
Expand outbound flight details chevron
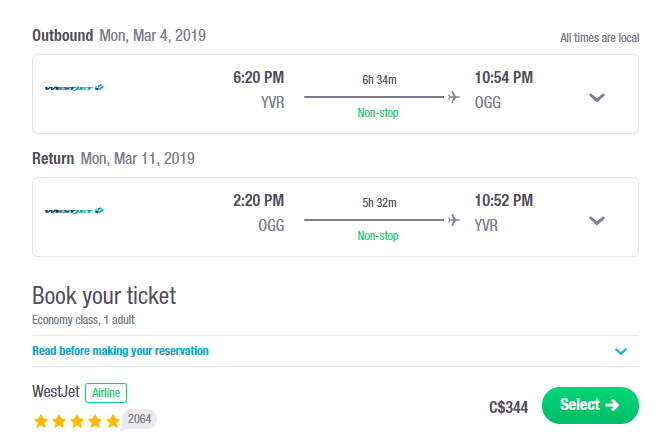click(596, 98)
